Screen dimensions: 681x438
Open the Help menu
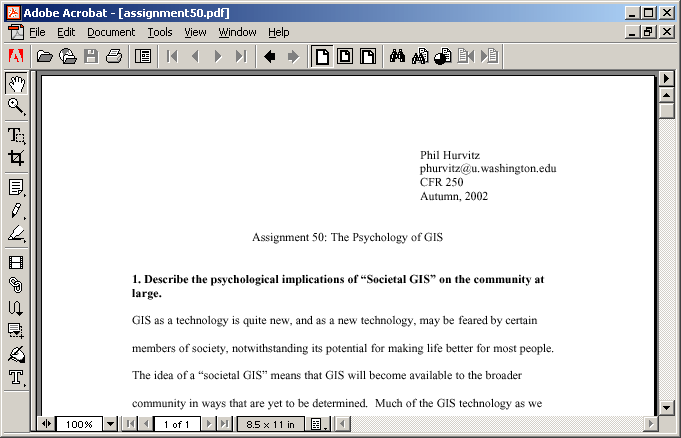tap(278, 32)
